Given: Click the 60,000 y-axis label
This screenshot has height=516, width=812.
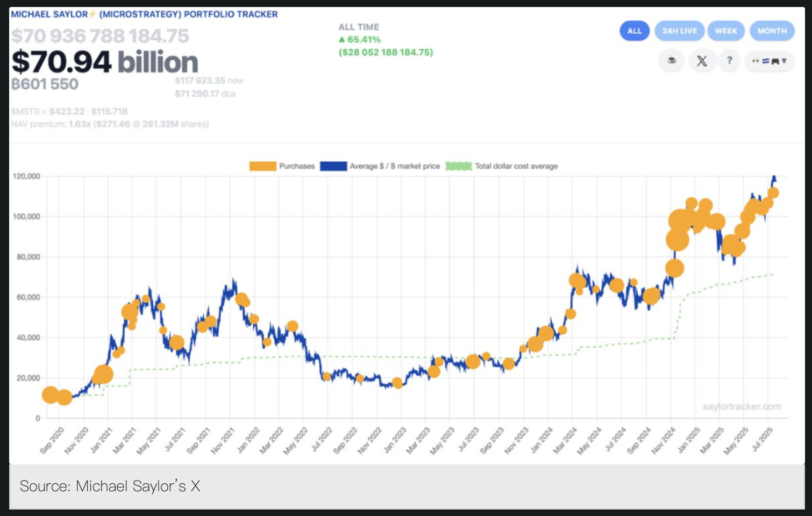Looking at the screenshot, I should pyautogui.click(x=29, y=297).
